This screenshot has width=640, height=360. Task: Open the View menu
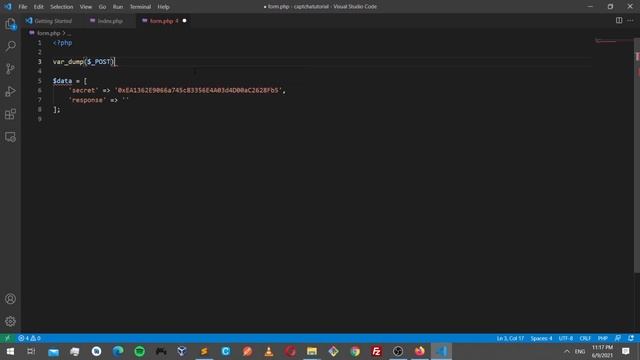(86, 7)
